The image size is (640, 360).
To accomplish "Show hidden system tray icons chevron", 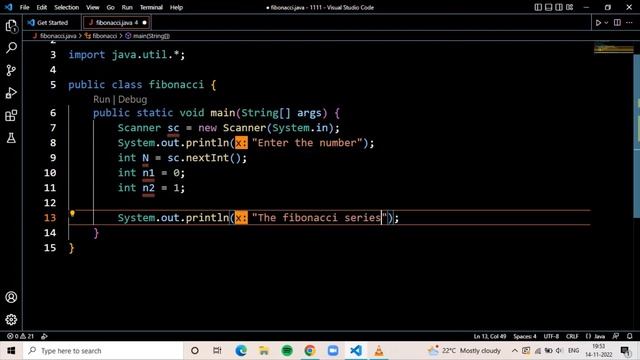I will (x=515, y=351).
